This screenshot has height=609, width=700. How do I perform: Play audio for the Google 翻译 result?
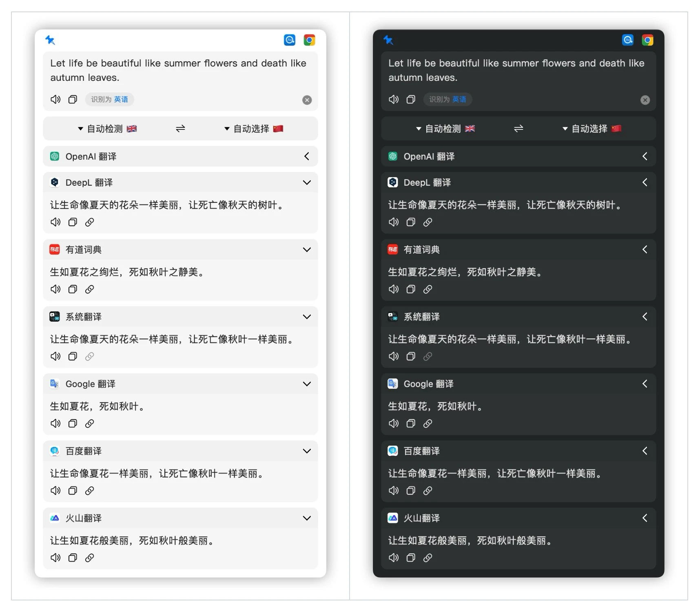point(55,423)
